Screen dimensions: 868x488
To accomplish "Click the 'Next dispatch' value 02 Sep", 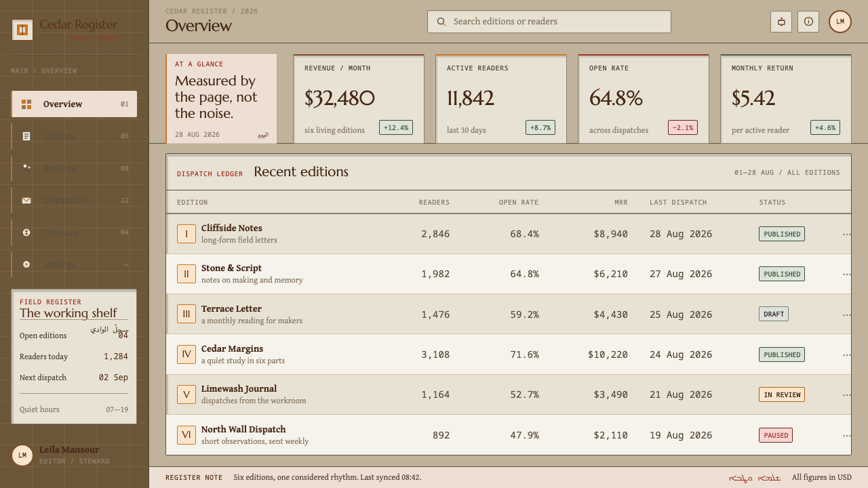I will [x=113, y=378].
